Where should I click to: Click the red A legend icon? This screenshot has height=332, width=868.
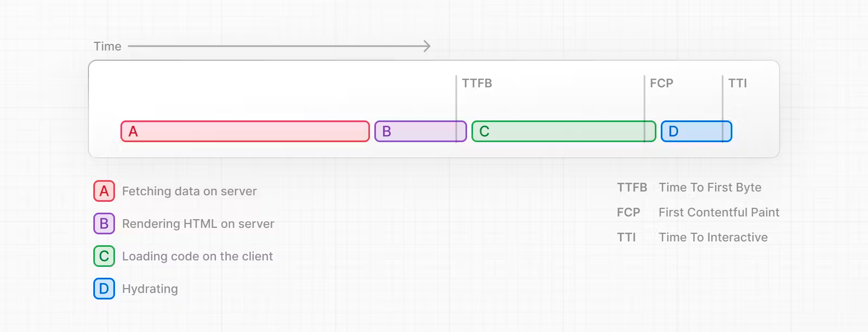(104, 191)
